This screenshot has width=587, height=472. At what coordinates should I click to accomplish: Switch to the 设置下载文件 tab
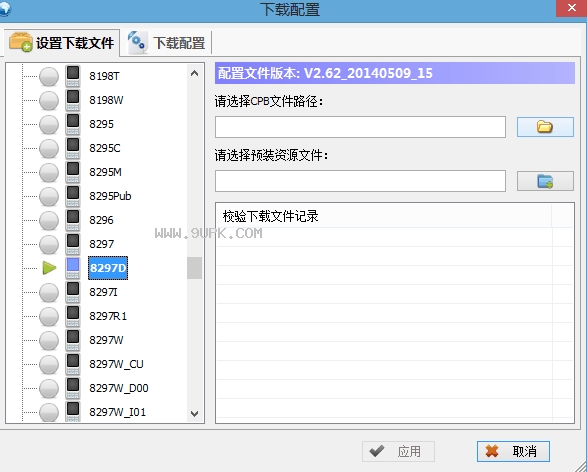pos(62,43)
